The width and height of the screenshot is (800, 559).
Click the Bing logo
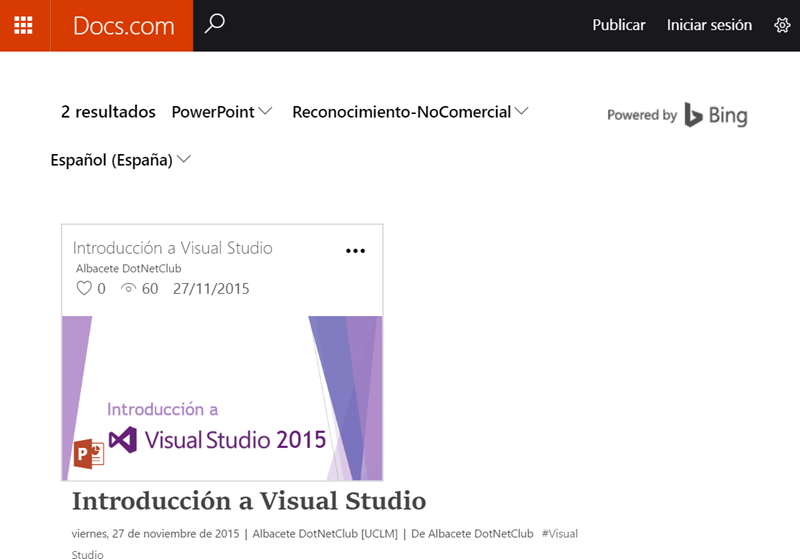coord(716,115)
